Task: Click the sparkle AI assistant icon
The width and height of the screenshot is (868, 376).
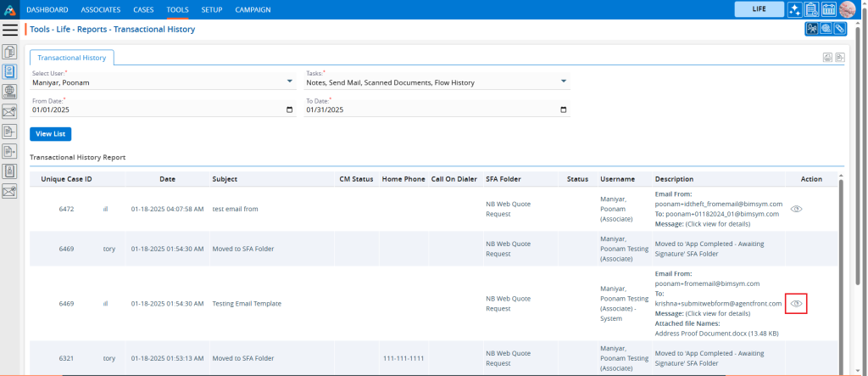Action: tap(794, 9)
